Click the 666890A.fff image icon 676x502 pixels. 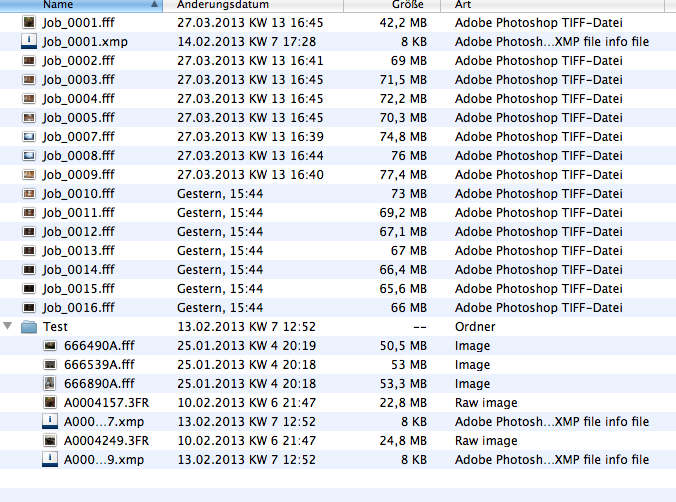[50, 384]
